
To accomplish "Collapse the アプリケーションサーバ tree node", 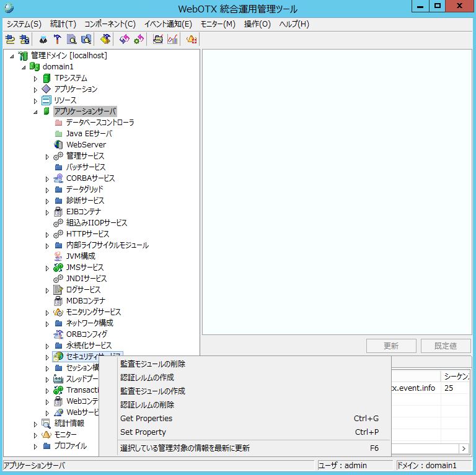I will pyautogui.click(x=35, y=111).
